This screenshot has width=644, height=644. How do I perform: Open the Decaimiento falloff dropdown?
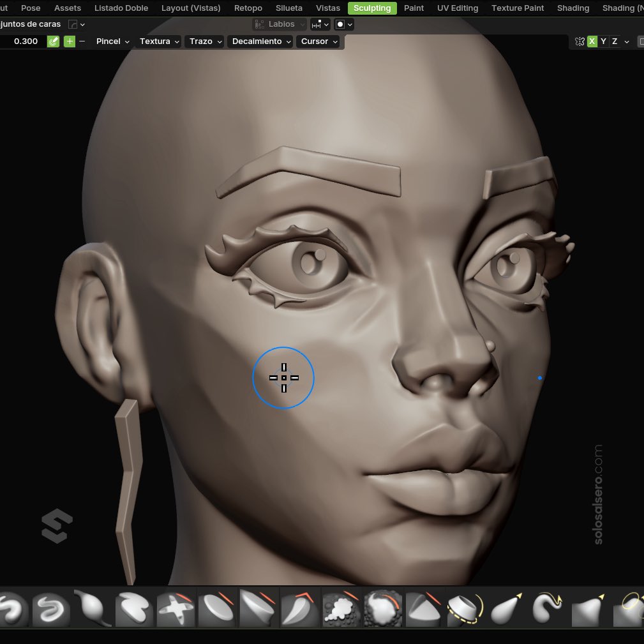(260, 41)
